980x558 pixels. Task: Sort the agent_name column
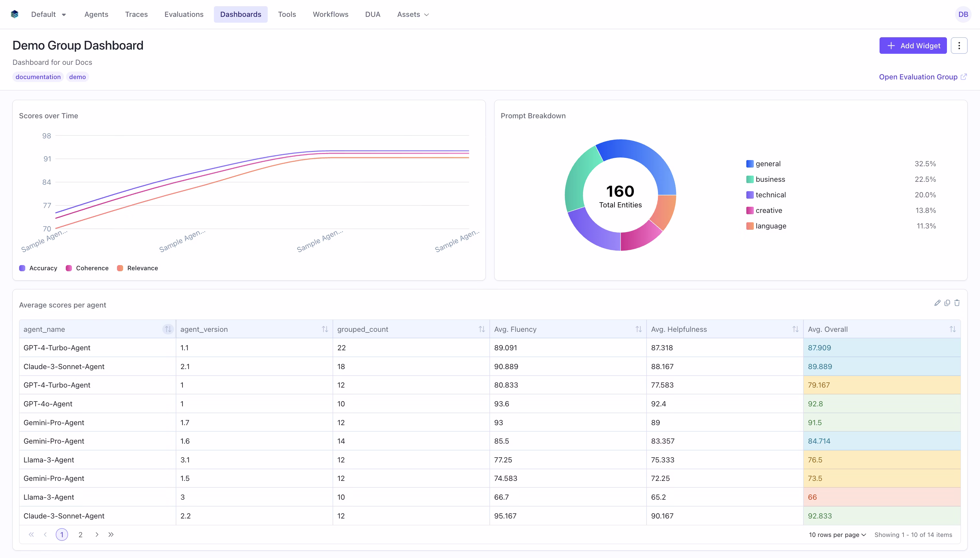tap(168, 329)
